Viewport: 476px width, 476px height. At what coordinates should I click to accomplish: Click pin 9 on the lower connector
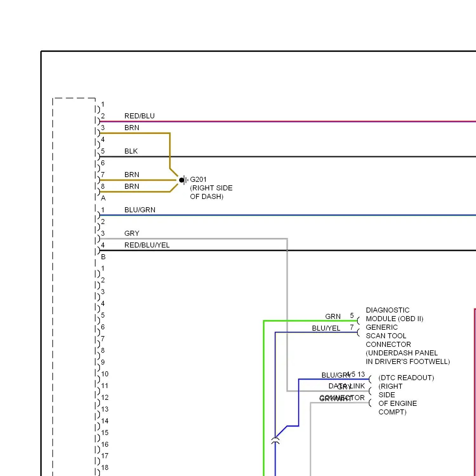point(103,362)
